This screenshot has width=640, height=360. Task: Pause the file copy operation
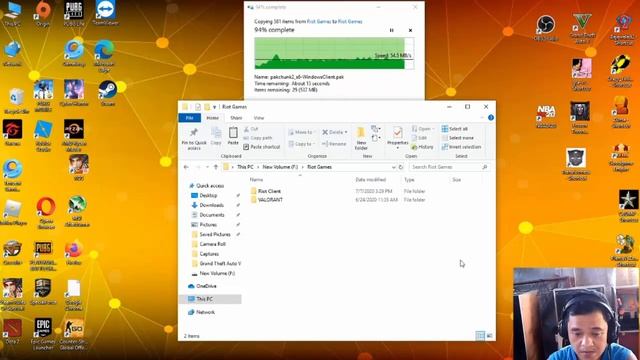391,30
